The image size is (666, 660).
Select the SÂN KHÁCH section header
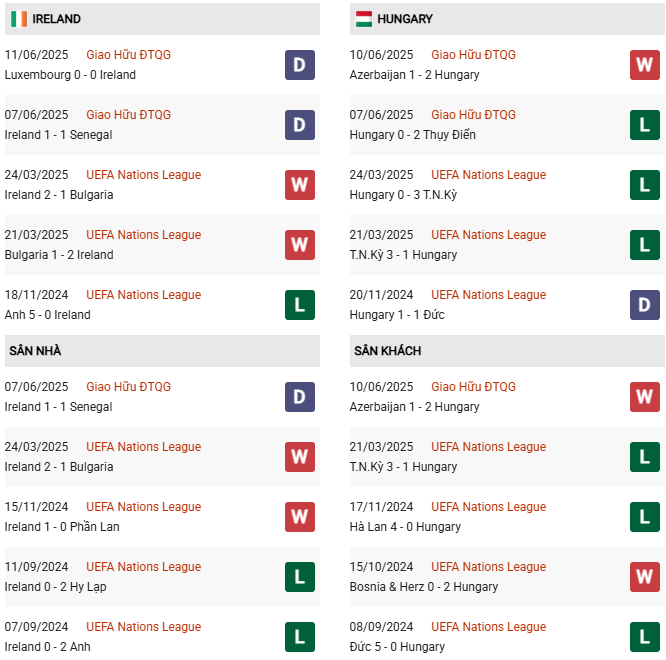[387, 351]
